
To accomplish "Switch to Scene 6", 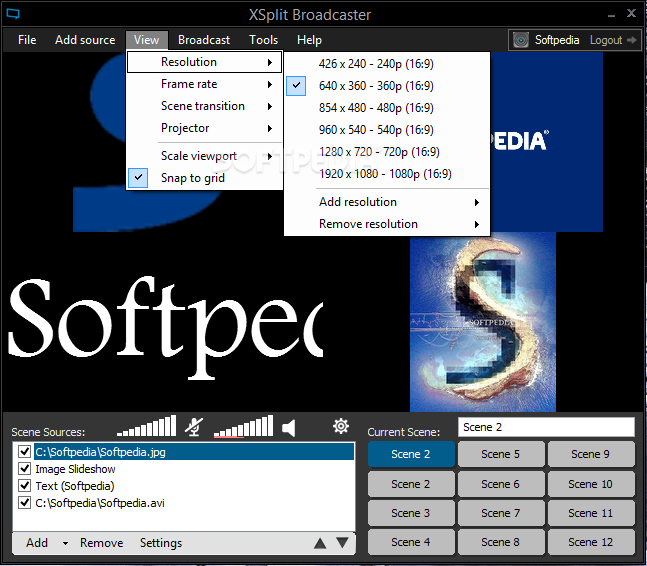I will tap(501, 484).
